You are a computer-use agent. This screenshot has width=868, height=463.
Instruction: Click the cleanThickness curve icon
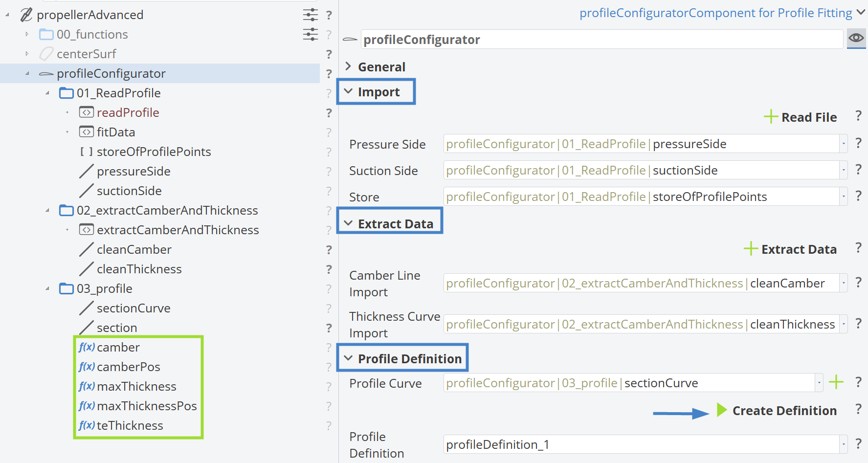click(x=87, y=269)
